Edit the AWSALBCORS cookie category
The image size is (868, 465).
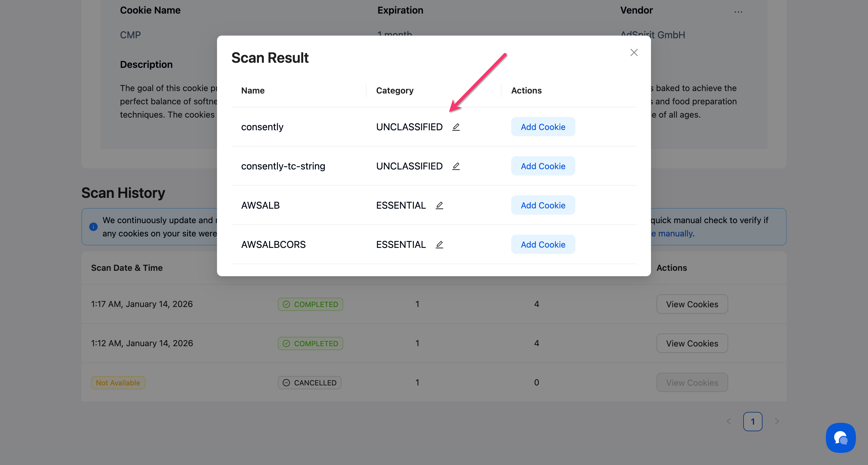coord(439,244)
